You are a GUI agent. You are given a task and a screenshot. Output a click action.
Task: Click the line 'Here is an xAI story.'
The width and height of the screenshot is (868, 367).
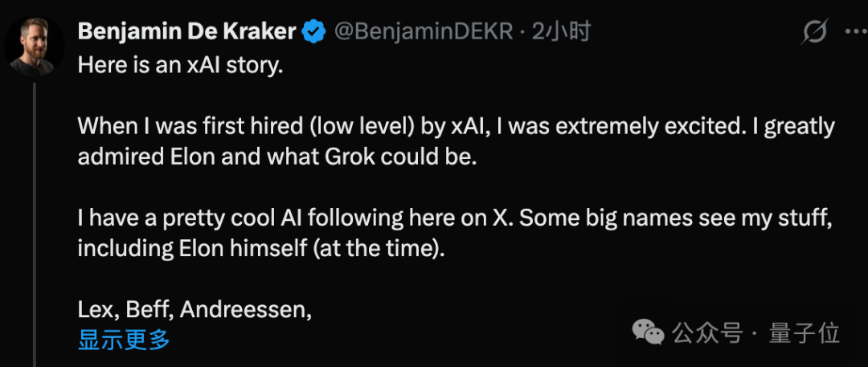(x=181, y=66)
